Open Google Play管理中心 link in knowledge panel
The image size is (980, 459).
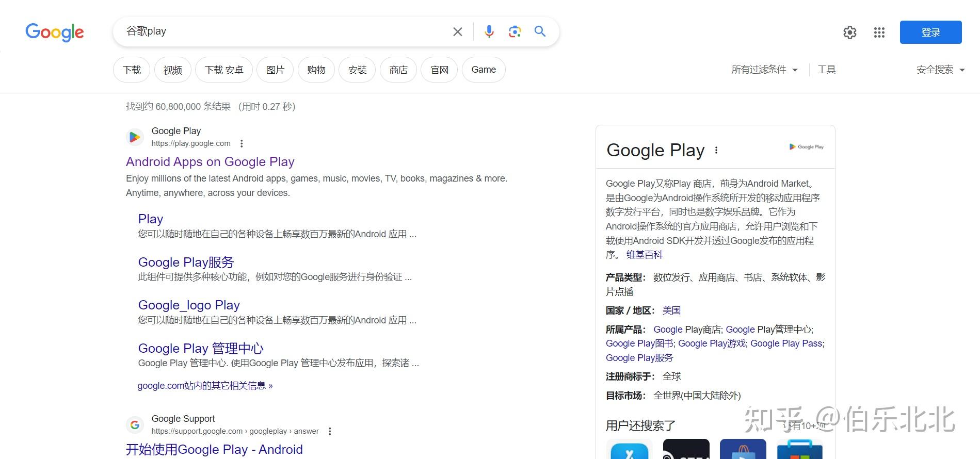(769, 330)
